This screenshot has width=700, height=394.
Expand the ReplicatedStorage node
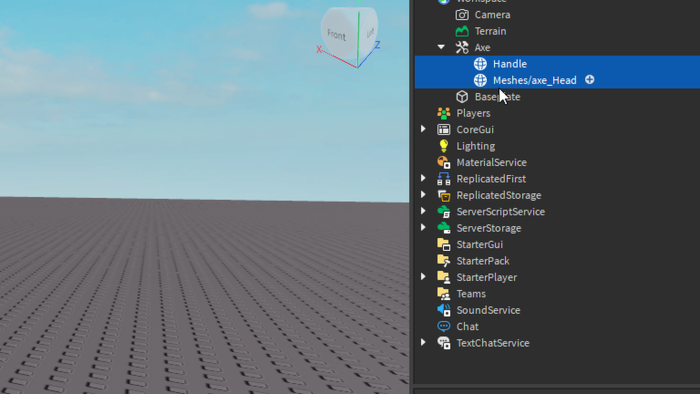pyautogui.click(x=423, y=195)
